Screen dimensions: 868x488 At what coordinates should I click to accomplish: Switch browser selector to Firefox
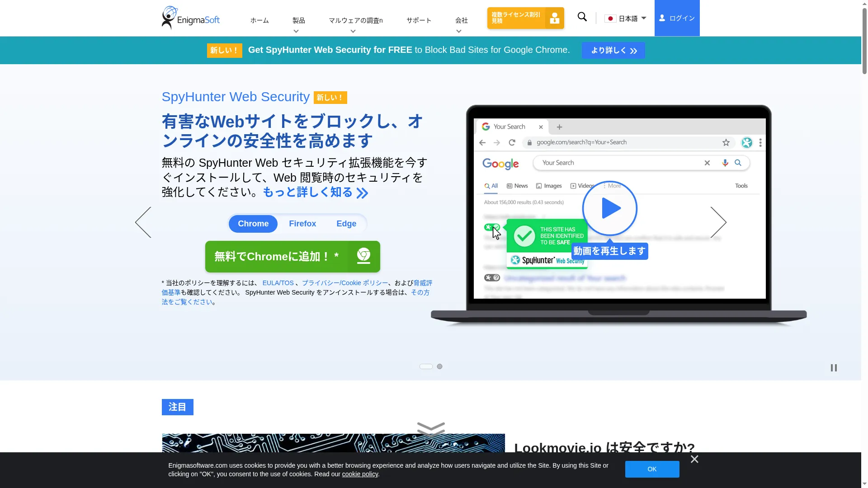(302, 224)
